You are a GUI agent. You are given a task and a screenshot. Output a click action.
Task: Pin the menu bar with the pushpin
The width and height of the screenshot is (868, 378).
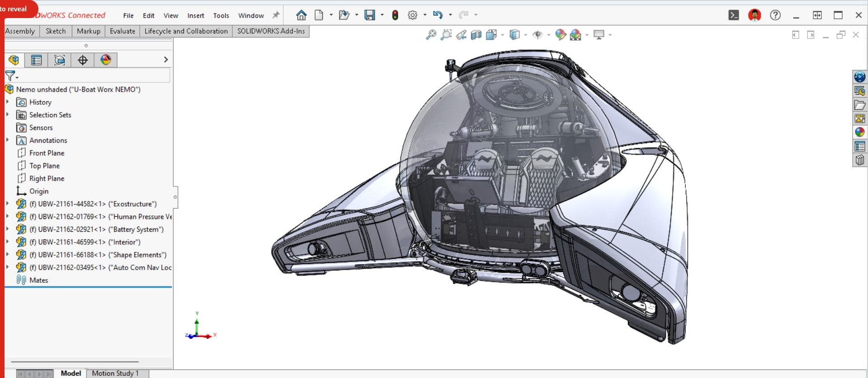click(276, 15)
